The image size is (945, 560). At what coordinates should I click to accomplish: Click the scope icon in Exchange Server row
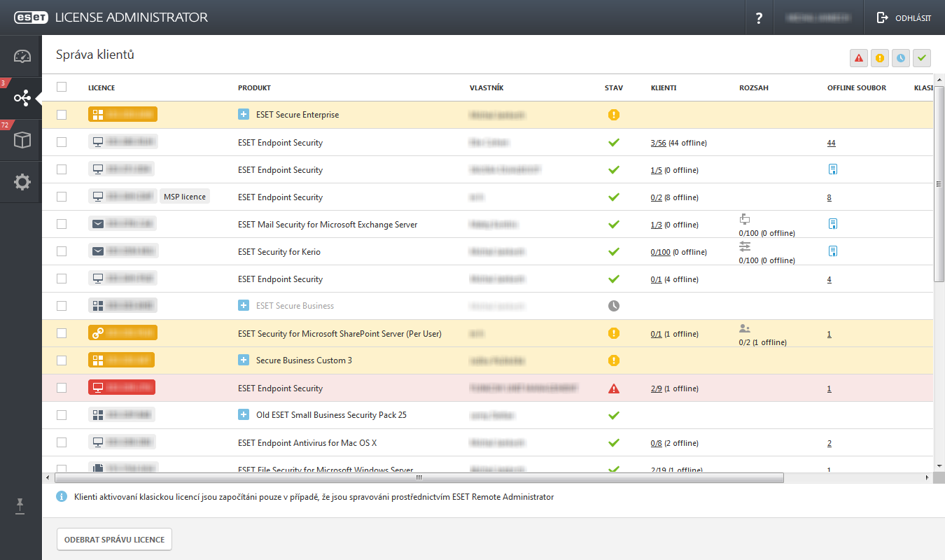click(x=745, y=219)
